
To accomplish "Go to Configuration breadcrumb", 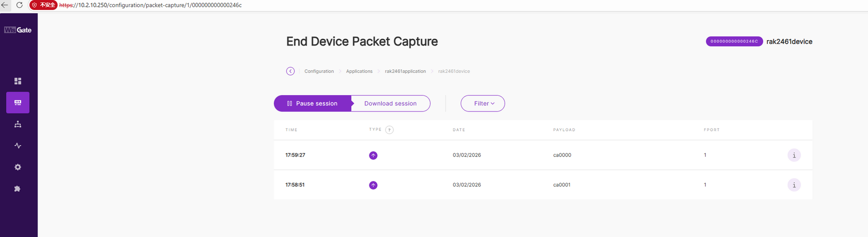I will (319, 71).
